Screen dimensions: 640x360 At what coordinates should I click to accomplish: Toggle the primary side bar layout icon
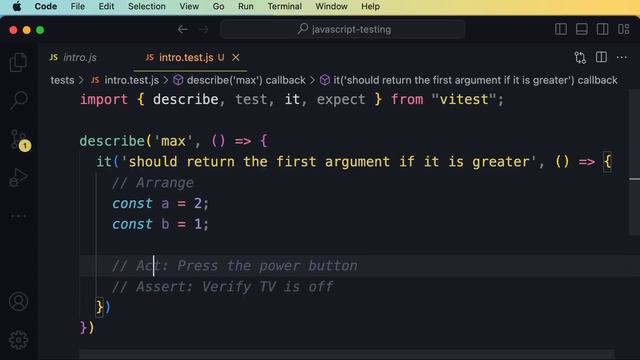point(561,29)
